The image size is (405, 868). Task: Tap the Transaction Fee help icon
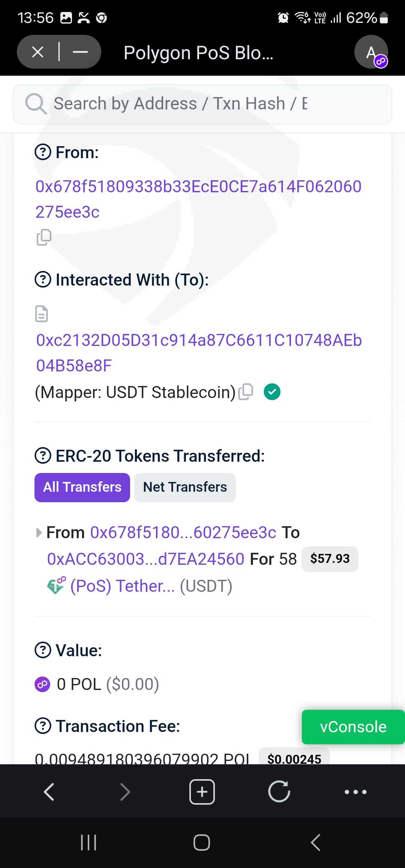43,726
